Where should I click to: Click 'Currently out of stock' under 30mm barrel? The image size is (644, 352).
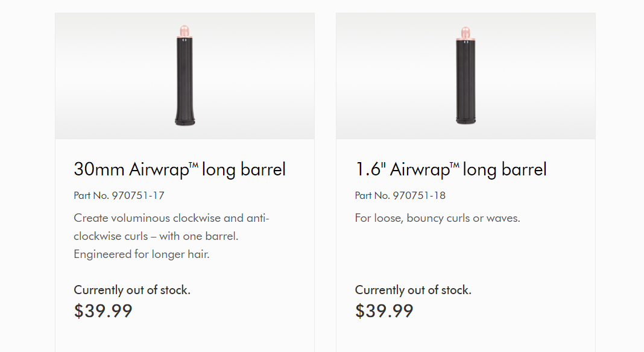click(x=132, y=290)
